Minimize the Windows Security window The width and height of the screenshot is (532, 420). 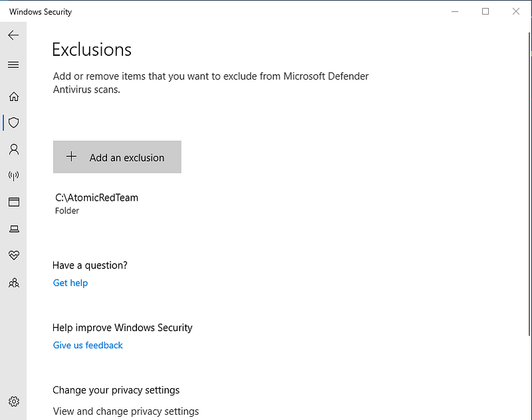coord(455,11)
